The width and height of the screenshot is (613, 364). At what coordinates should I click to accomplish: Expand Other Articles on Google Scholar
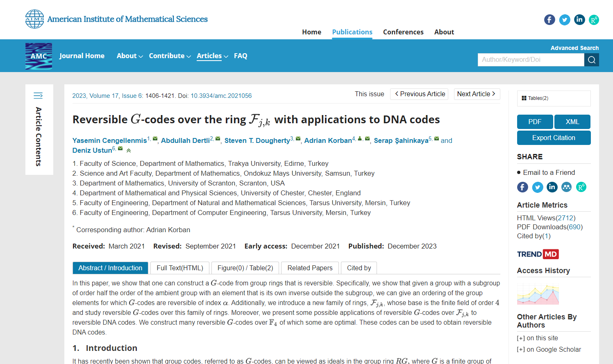coord(549,350)
